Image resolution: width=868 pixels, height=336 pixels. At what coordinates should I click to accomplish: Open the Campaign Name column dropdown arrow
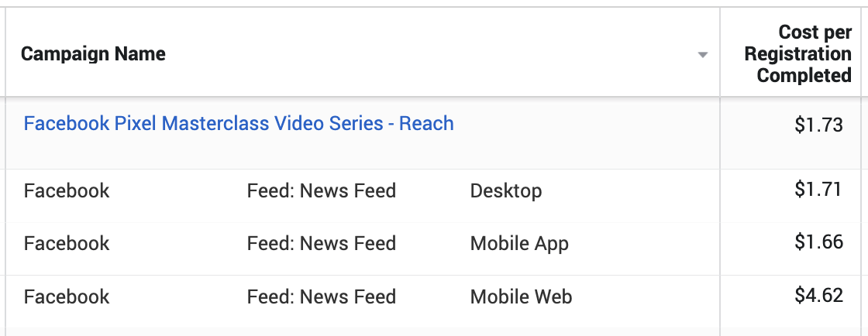click(x=702, y=55)
